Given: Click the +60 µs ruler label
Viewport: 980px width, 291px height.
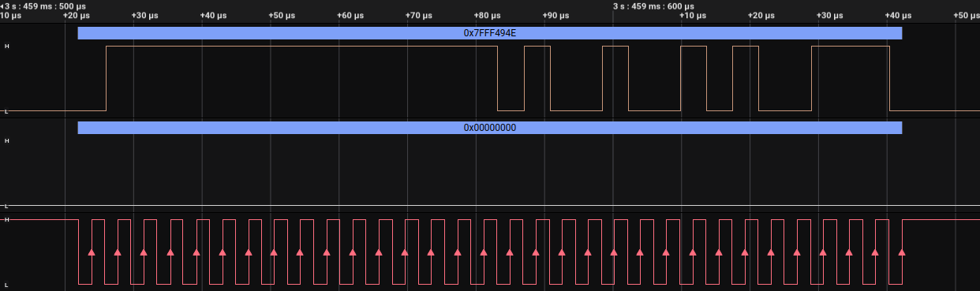Looking at the screenshot, I should pyautogui.click(x=350, y=16).
